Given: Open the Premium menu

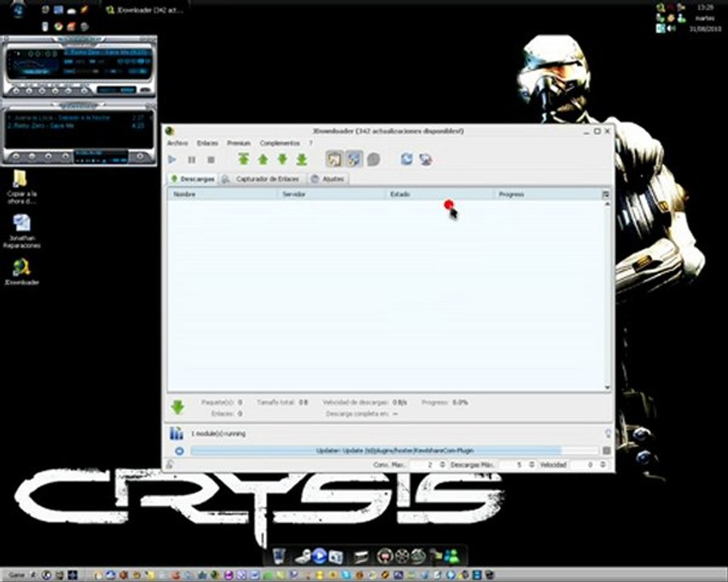Looking at the screenshot, I should pos(239,143).
